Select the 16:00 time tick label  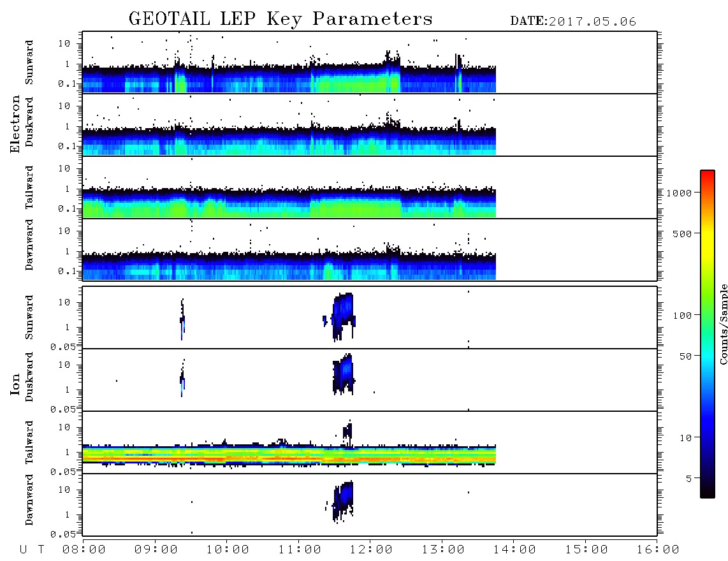(658, 550)
